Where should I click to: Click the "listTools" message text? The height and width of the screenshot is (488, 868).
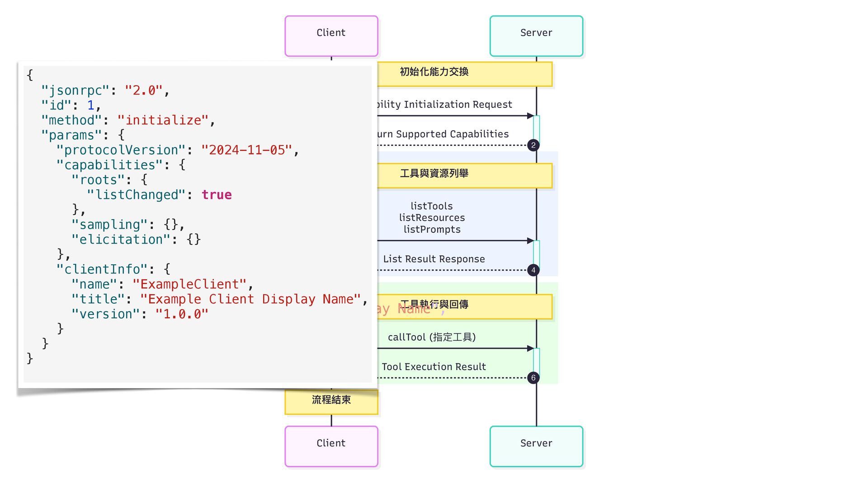tap(432, 206)
